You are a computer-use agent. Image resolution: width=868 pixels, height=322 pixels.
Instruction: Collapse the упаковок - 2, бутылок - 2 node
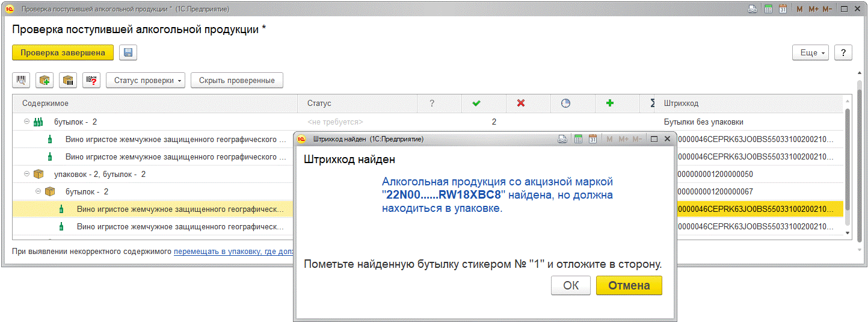coord(26,175)
